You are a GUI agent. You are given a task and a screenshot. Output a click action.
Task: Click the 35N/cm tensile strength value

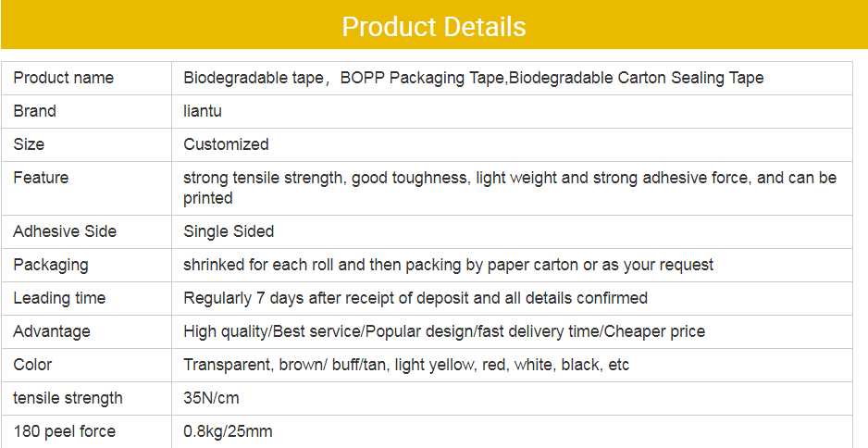click(210, 398)
